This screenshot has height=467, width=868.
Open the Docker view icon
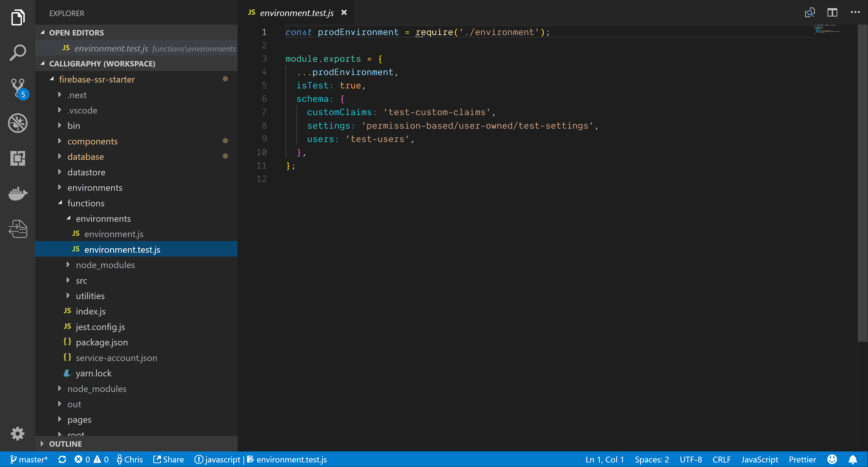pyautogui.click(x=18, y=193)
